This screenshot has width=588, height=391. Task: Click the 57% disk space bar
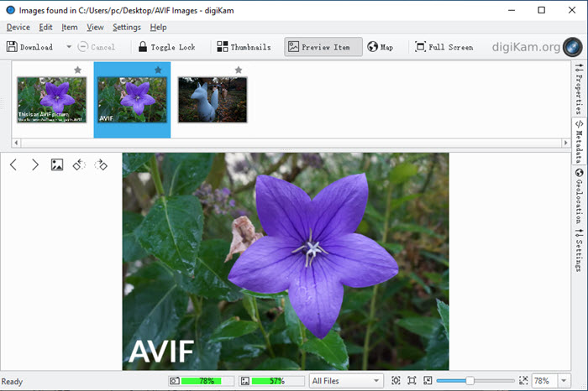coord(271,381)
